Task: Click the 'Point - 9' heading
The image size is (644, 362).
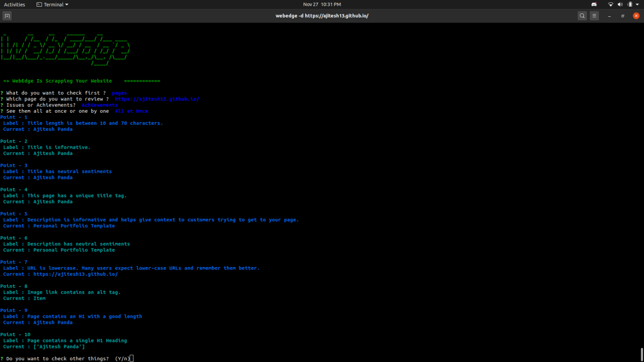Action: click(14, 310)
